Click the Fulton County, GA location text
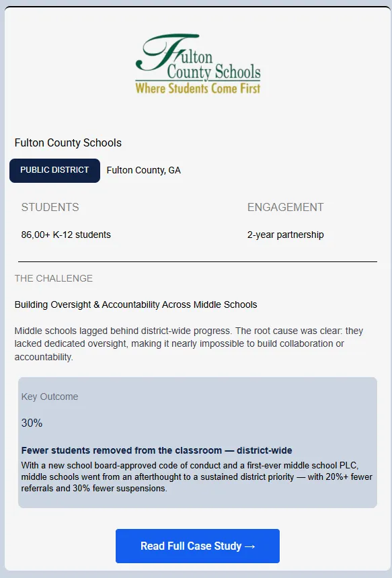Image resolution: width=392 pixels, height=578 pixels. tap(143, 170)
